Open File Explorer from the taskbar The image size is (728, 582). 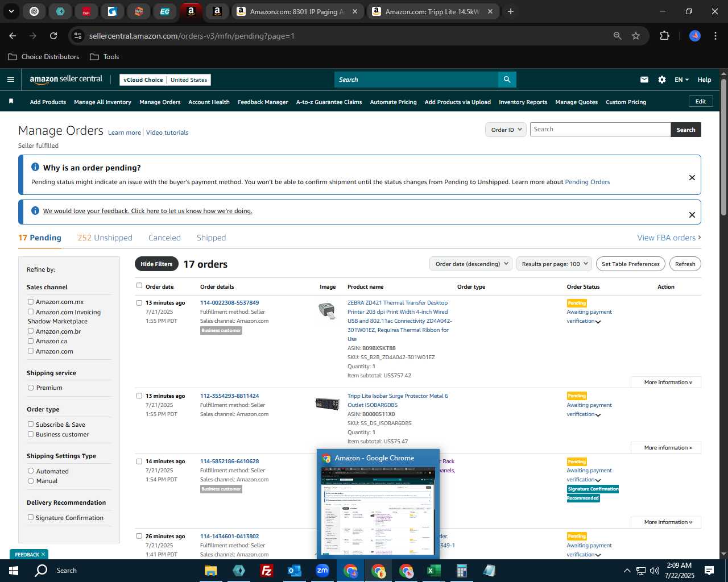coord(210,571)
